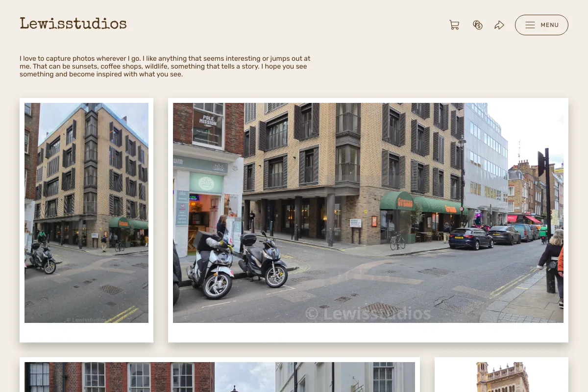Click the share arrow icon
Image resolution: width=588 pixels, height=392 pixels.
[499, 25]
